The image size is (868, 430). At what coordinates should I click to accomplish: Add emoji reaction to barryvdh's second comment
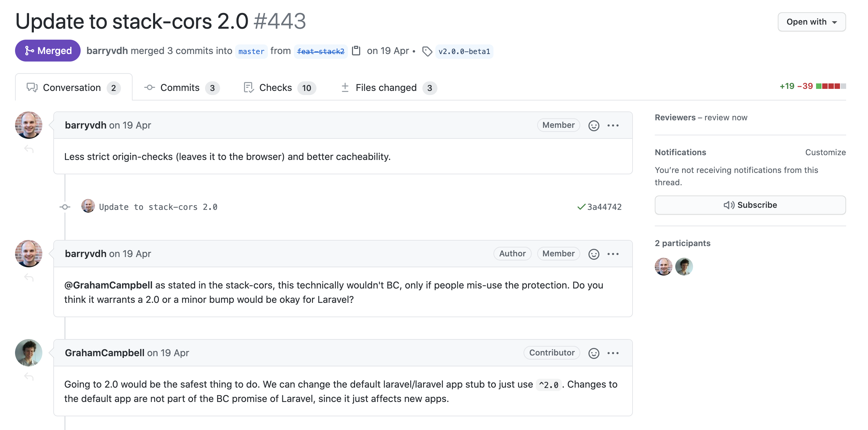(594, 254)
